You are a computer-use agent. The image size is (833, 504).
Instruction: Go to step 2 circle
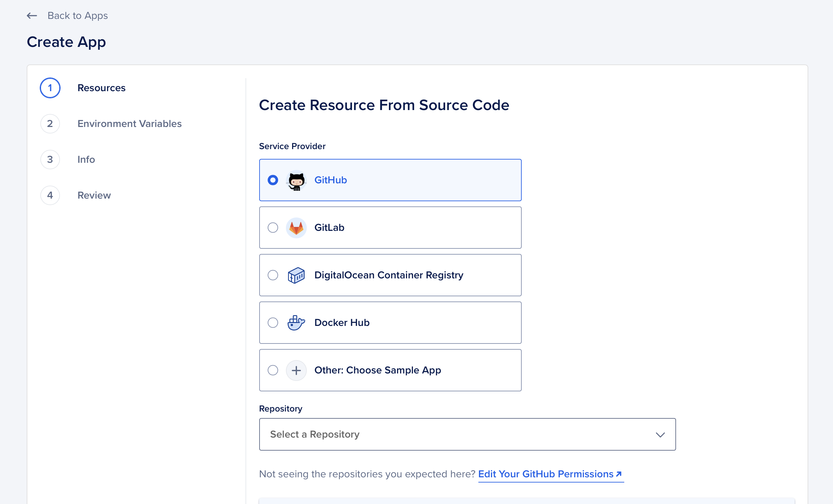click(x=50, y=124)
